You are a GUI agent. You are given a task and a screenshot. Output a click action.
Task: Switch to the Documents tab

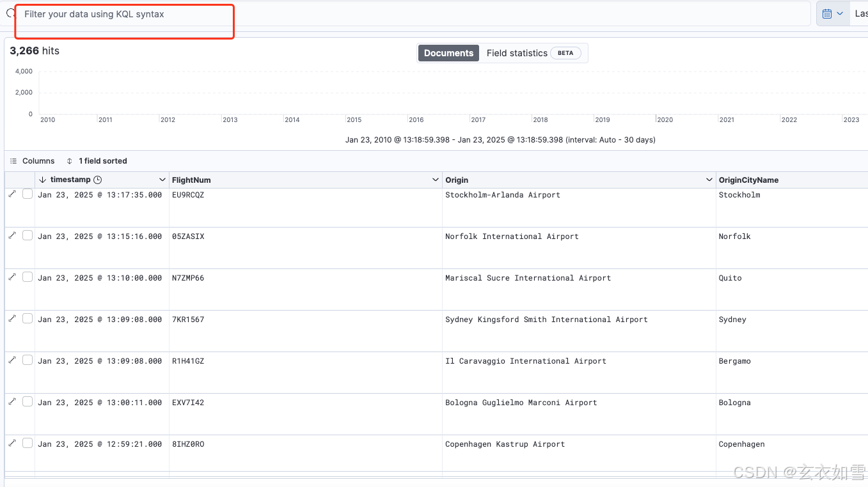coord(448,53)
